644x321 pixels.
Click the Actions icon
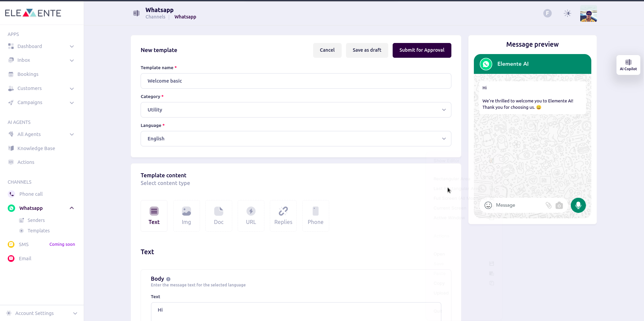(x=11, y=162)
